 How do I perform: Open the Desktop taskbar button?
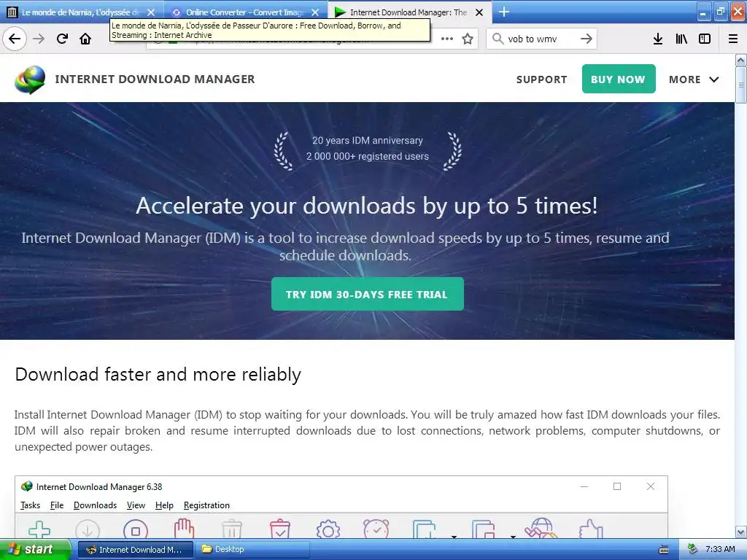(252, 550)
